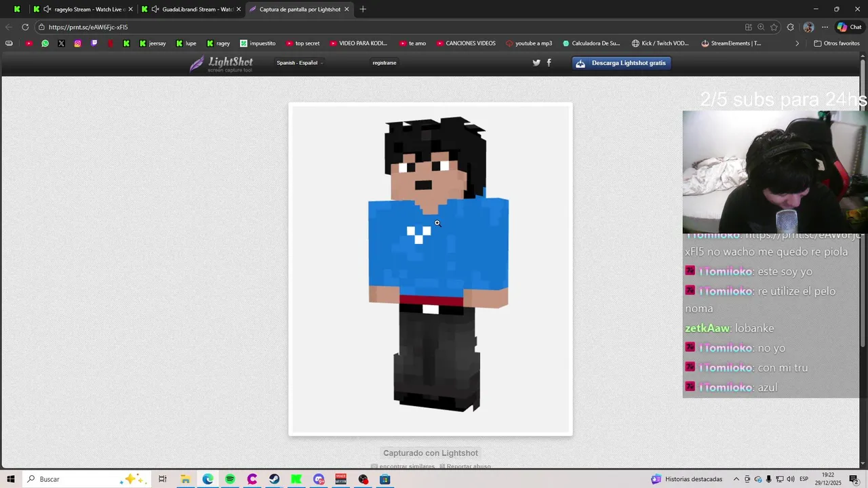
Task: Open the youtube a mp3 bookmark
Action: [x=529, y=43]
